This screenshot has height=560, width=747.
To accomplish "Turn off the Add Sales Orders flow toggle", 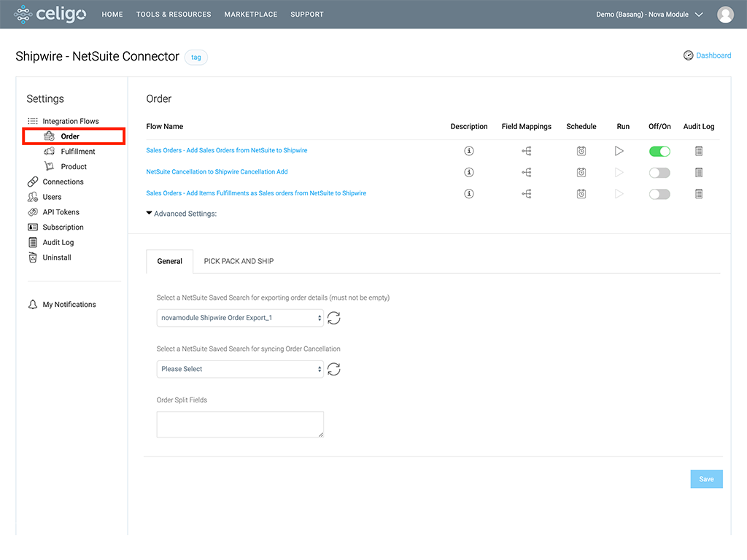I will (659, 152).
